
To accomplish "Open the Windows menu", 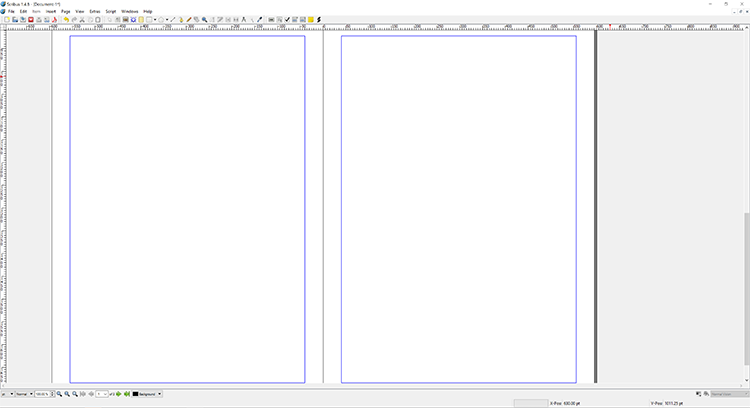I will pyautogui.click(x=130, y=11).
